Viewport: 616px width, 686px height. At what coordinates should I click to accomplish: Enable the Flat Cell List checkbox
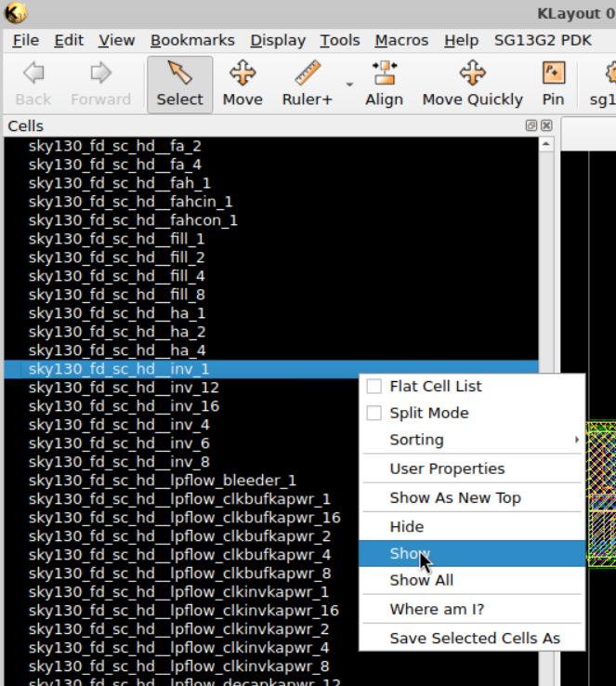374,387
